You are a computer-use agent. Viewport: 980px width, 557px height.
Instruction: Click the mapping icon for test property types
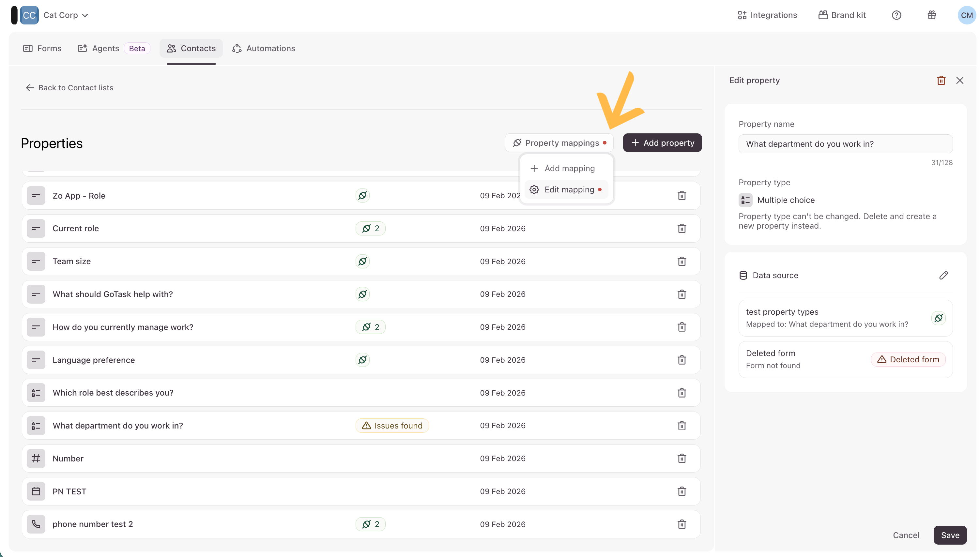[938, 318]
